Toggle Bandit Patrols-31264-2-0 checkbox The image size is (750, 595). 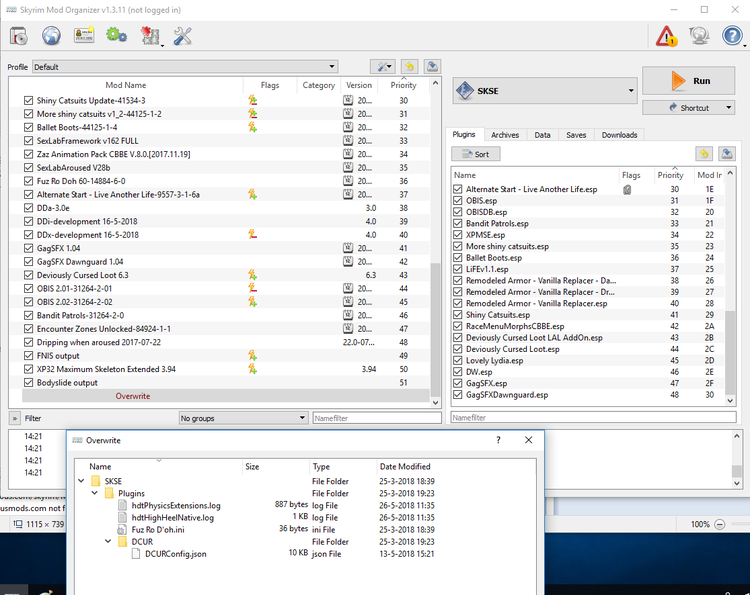point(28,315)
